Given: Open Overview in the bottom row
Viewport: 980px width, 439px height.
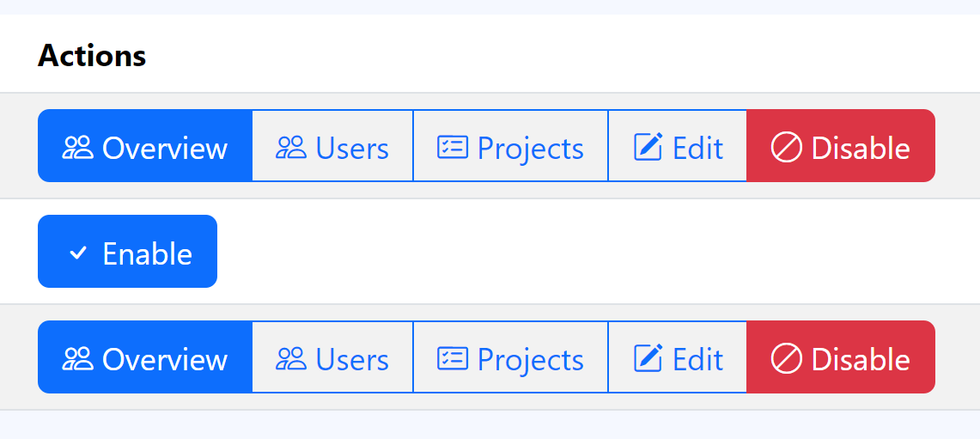Looking at the screenshot, I should pyautogui.click(x=164, y=359).
